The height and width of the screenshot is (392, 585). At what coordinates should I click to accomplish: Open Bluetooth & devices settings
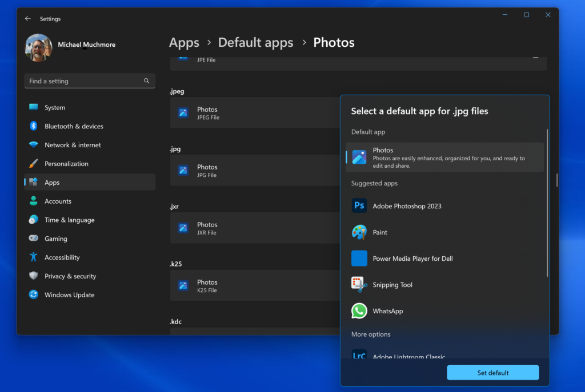[74, 126]
